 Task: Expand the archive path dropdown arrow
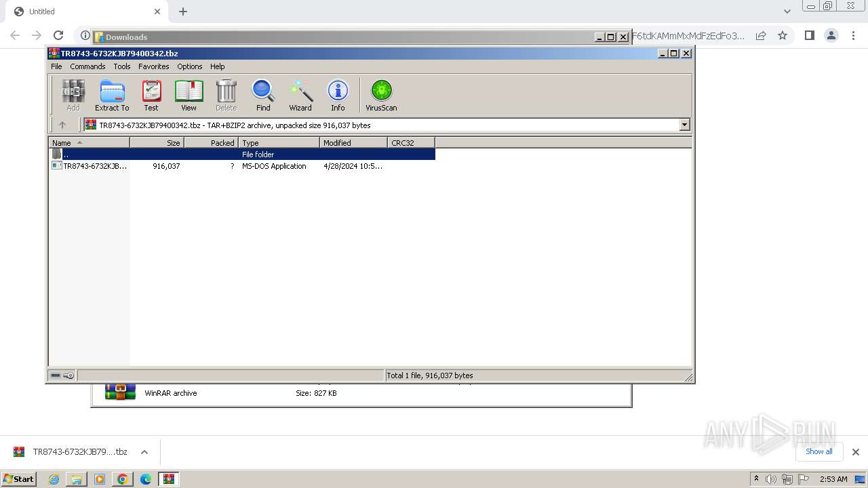click(x=684, y=125)
